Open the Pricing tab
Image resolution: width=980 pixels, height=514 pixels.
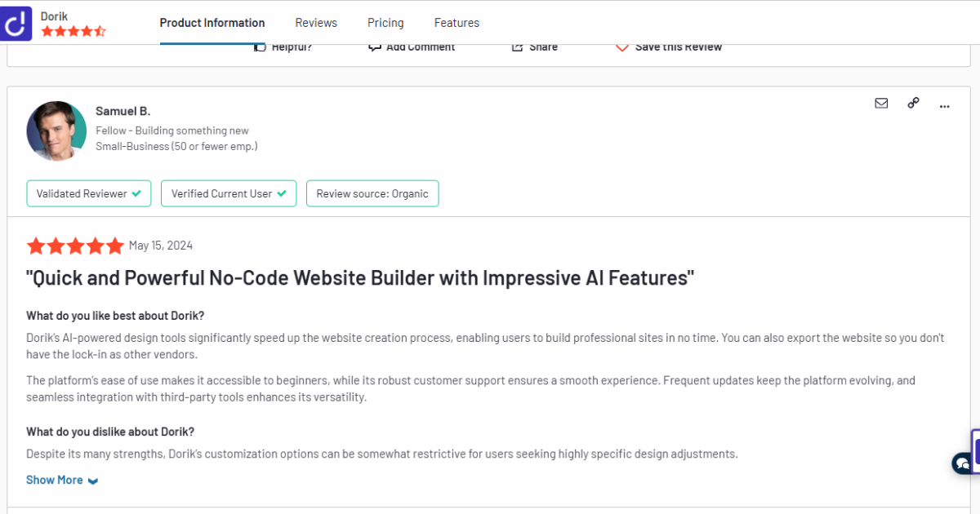point(385,23)
